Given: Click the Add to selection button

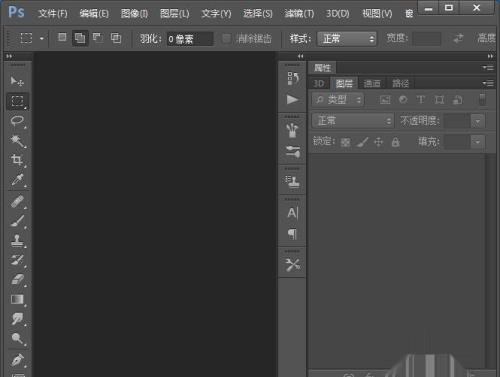Looking at the screenshot, I should point(80,38).
